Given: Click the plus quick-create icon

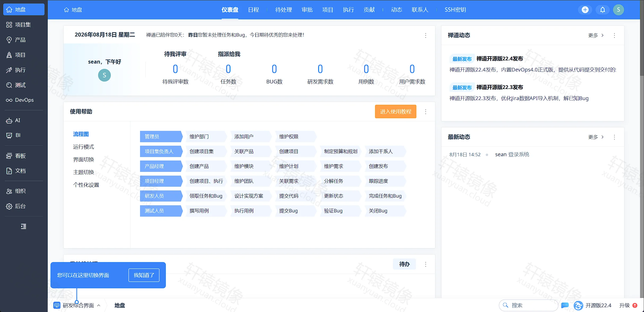Looking at the screenshot, I should [x=585, y=10].
